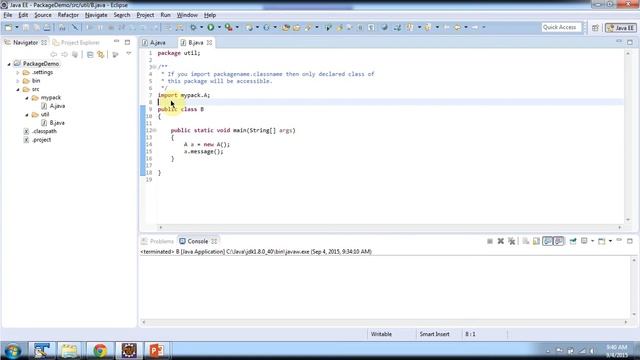The image size is (640, 360).
Task: Collapse the util folder
Action: click(x=27, y=115)
